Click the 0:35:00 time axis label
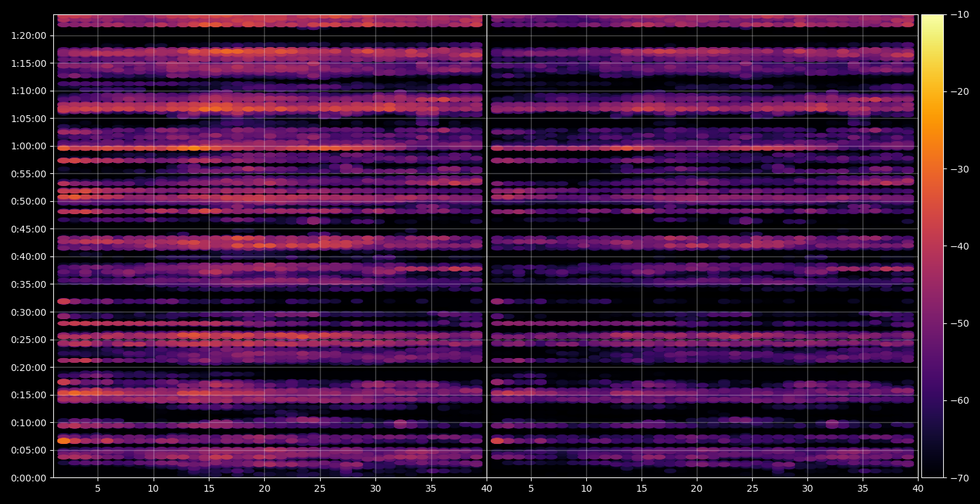 click(x=29, y=284)
